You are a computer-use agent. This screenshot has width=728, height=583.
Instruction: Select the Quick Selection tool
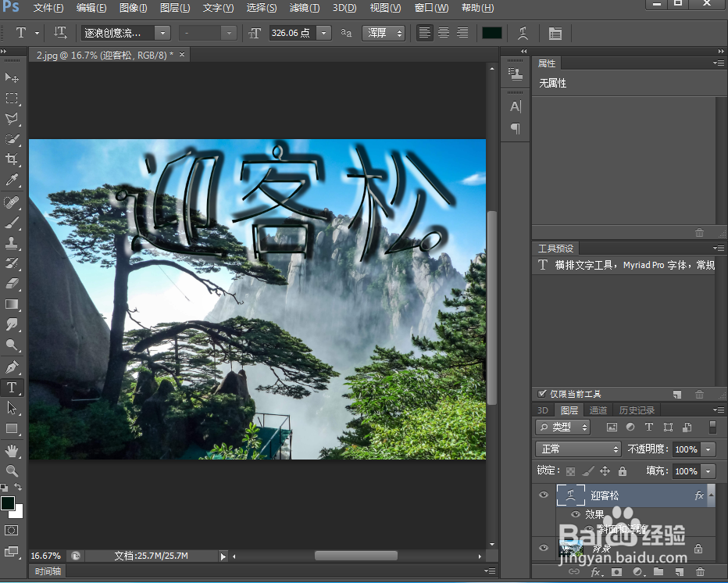click(x=12, y=139)
